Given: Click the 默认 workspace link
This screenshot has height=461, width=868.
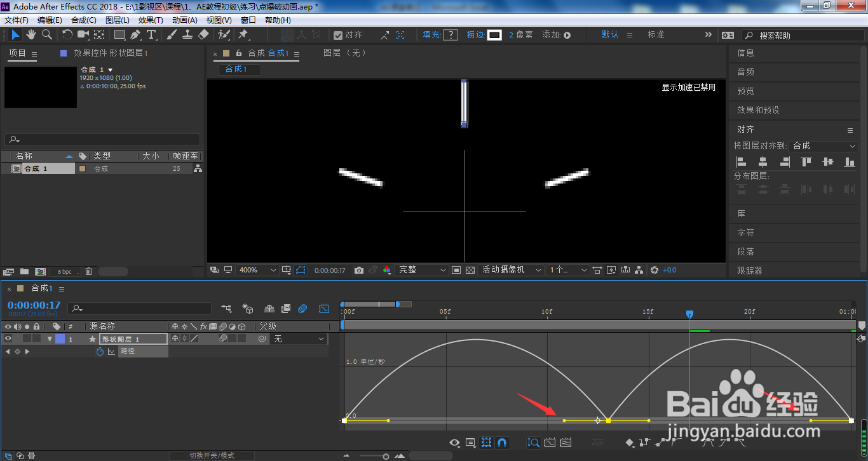Looking at the screenshot, I should pyautogui.click(x=610, y=35).
